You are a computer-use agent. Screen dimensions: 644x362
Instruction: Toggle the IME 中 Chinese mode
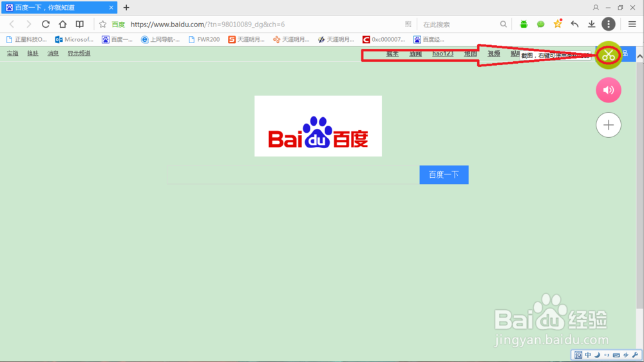click(x=588, y=355)
